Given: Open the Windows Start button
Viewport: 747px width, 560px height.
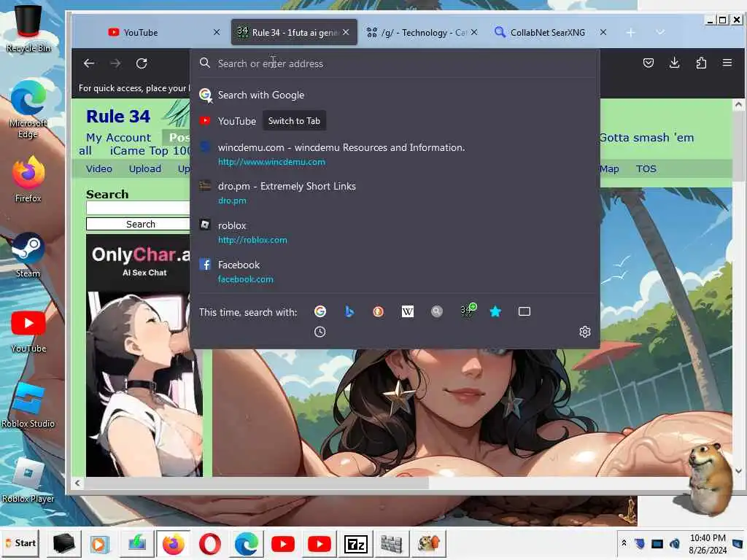Looking at the screenshot, I should (x=20, y=542).
